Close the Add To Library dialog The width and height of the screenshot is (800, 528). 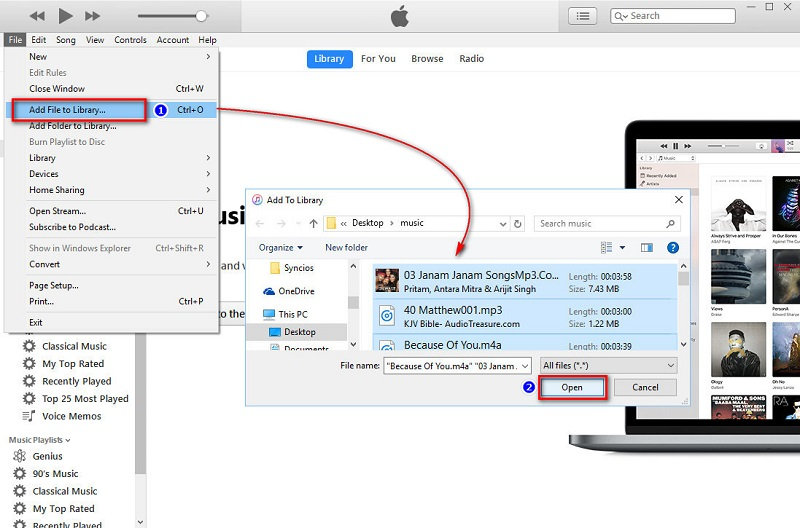(x=679, y=199)
